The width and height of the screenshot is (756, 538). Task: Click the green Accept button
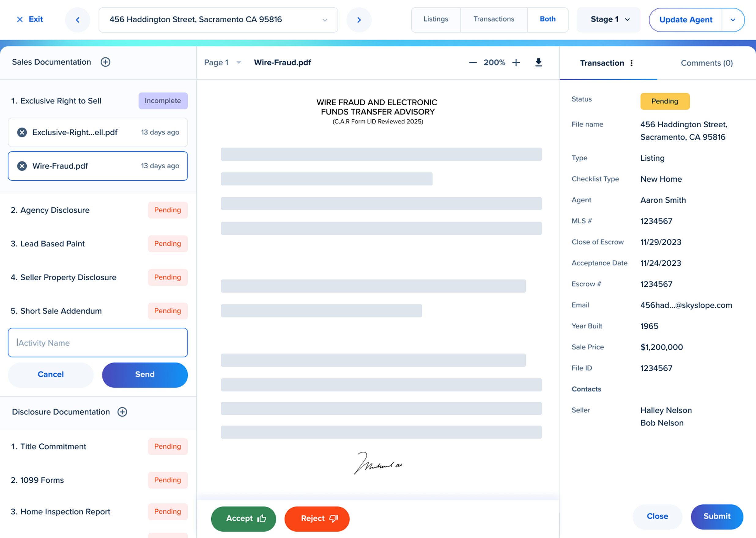click(243, 518)
